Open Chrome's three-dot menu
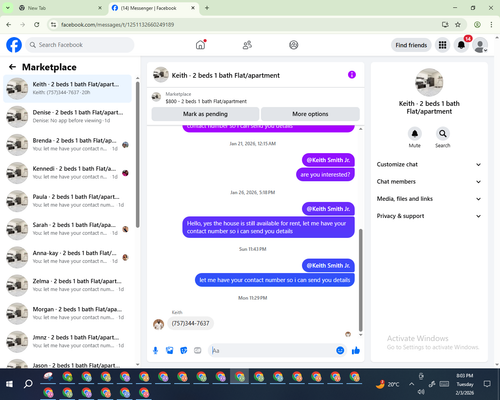 491,24
